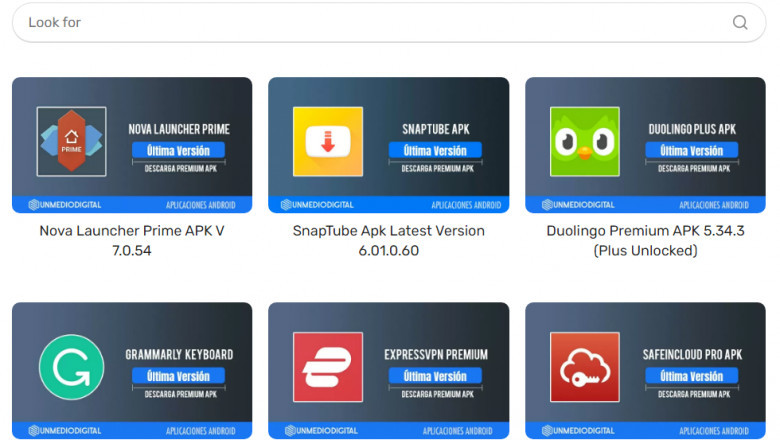Click UNMEDIODIGITAL logo on Duolingo card
The width and height of the screenshot is (780, 440).
click(578, 204)
